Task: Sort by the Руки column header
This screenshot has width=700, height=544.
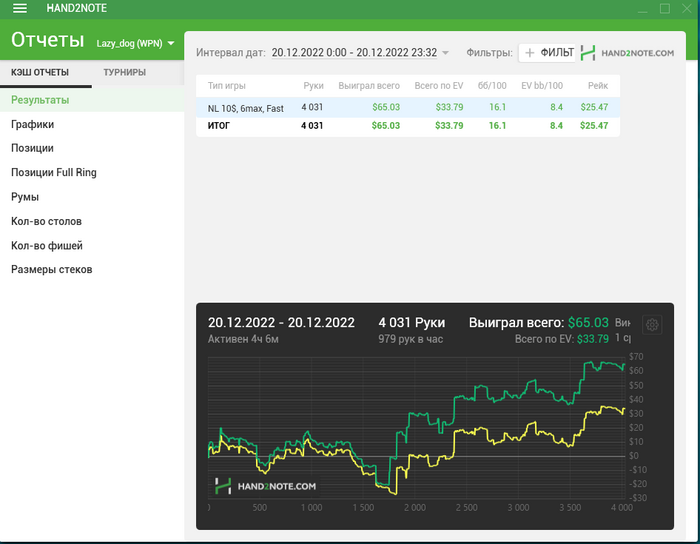Action: 313,86
